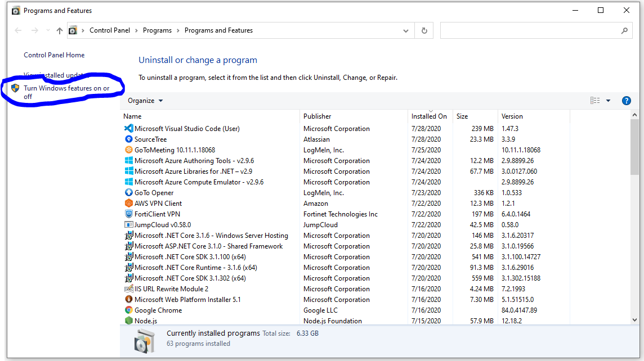The image size is (644, 361).
Task: Sort list by Installed On column
Action: click(x=430, y=116)
